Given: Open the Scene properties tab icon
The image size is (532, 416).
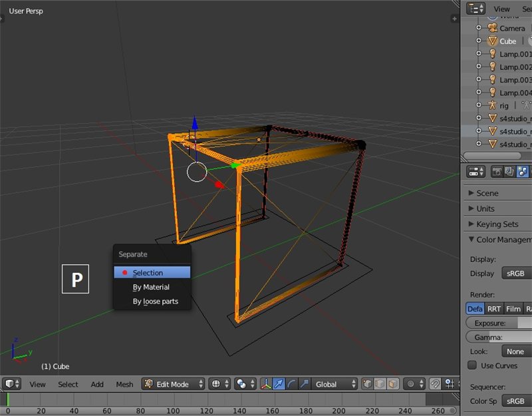Looking at the screenshot, I should click(x=523, y=172).
